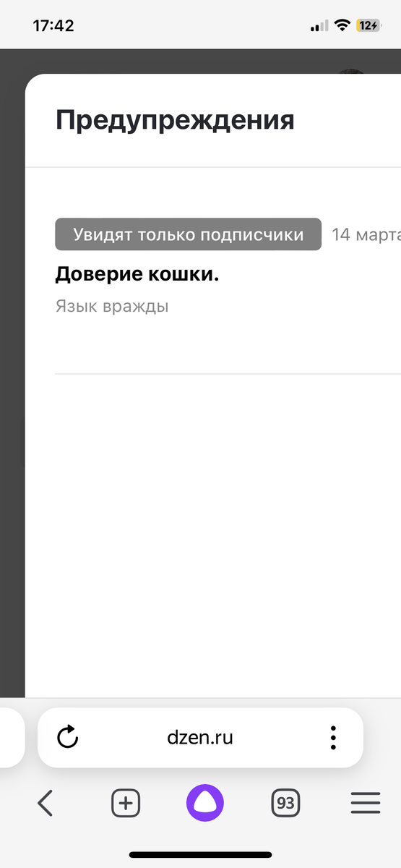Open the tab switcher showing 93

[x=285, y=803]
